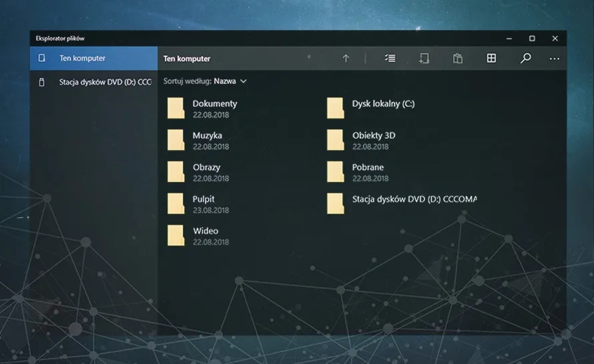
Task: Click the Muzyka folder icon
Action: coord(176,140)
